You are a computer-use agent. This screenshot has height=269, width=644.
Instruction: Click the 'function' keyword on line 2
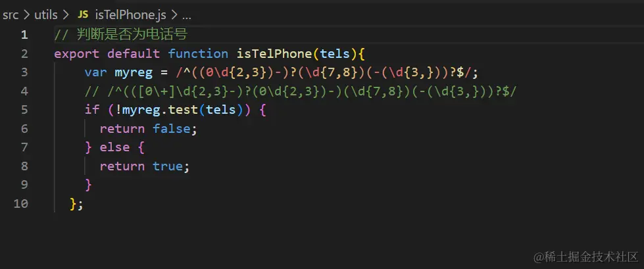[x=198, y=54]
